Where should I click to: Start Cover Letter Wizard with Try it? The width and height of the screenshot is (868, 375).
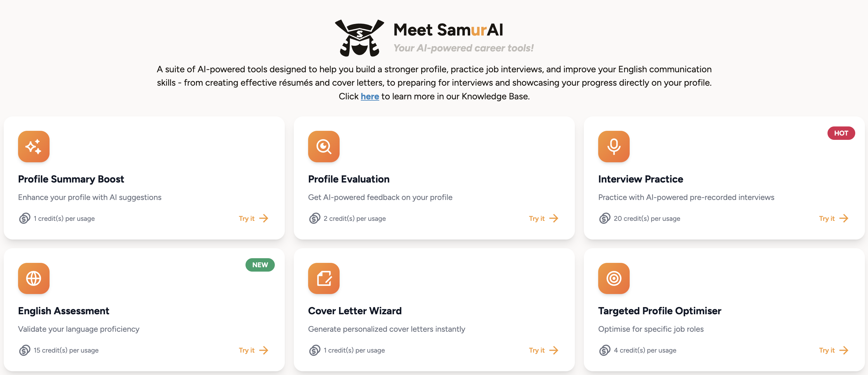click(543, 350)
